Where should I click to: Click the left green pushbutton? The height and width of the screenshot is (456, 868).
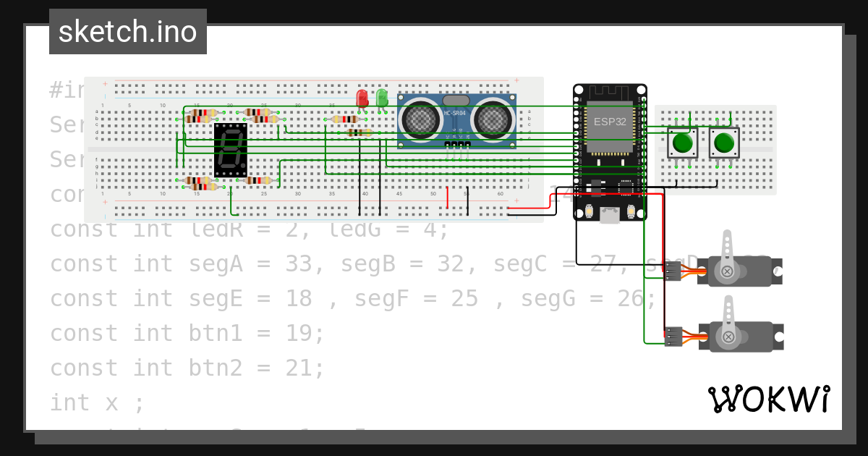click(x=682, y=143)
